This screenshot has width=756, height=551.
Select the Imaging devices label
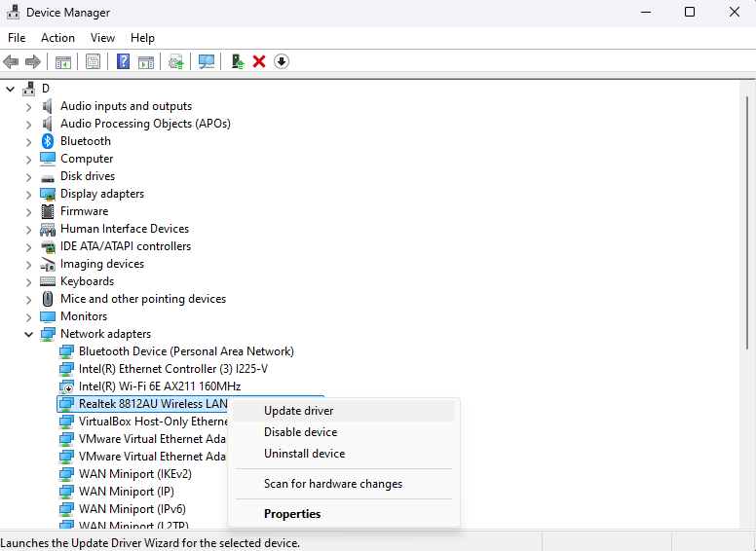click(102, 264)
